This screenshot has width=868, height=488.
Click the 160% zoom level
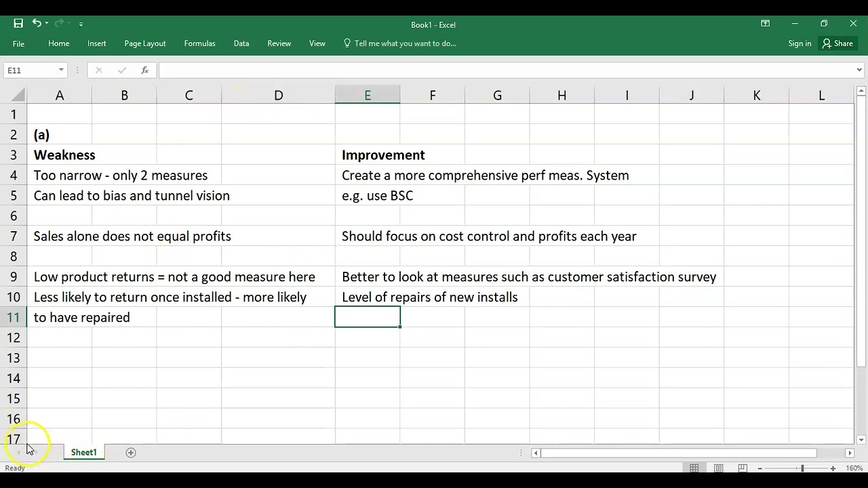coord(854,468)
